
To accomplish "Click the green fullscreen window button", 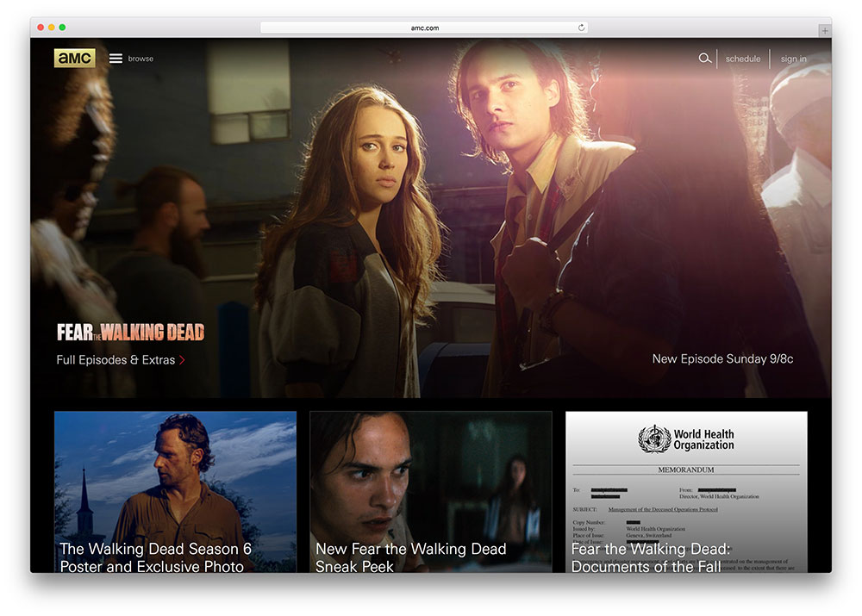I will (62, 27).
